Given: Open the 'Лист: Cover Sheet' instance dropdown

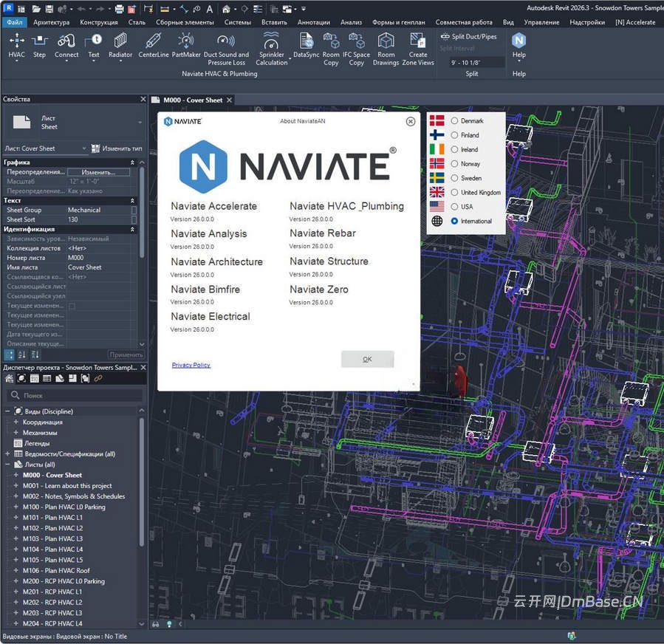Looking at the screenshot, I should [84, 148].
